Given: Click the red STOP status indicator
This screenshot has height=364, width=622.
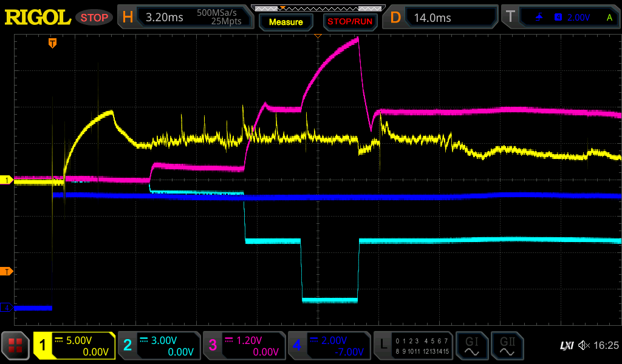Looking at the screenshot, I should click(x=94, y=18).
